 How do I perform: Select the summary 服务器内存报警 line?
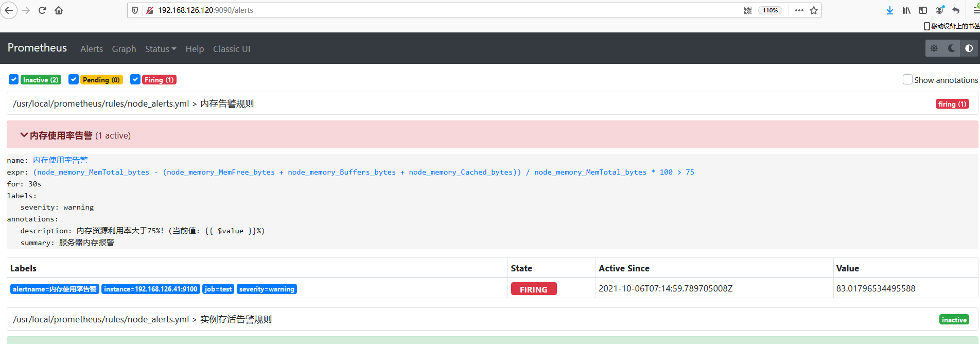(67, 243)
